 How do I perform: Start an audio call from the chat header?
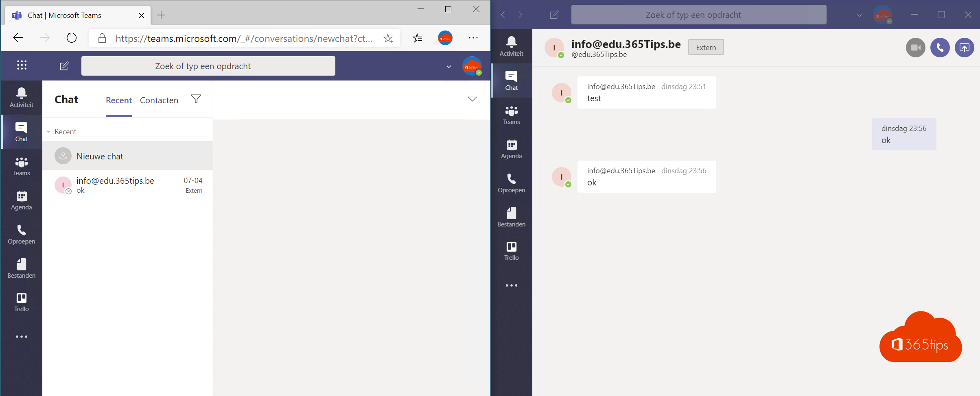[940, 47]
